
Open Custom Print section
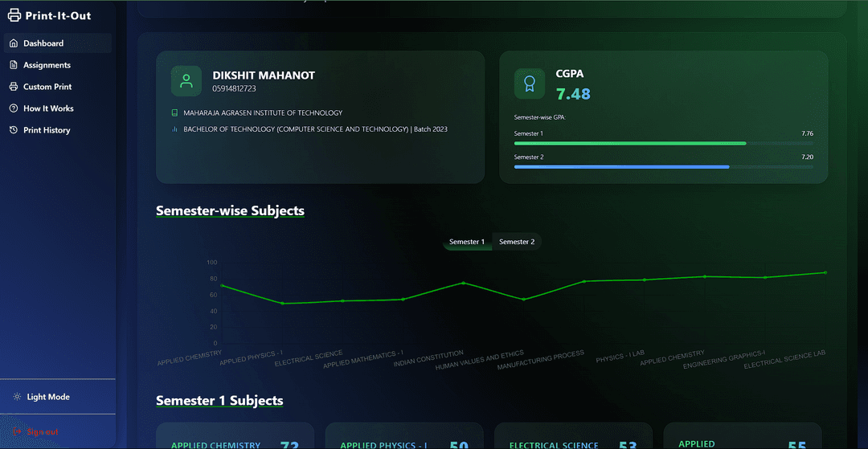[x=58, y=87]
